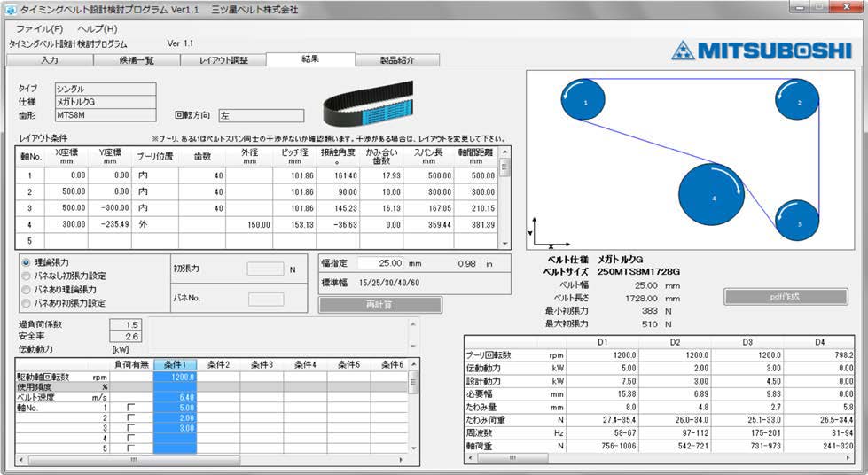Select the large pulley 4 in diagram
Image resolution: width=868 pixels, height=475 pixels.
pos(711,194)
